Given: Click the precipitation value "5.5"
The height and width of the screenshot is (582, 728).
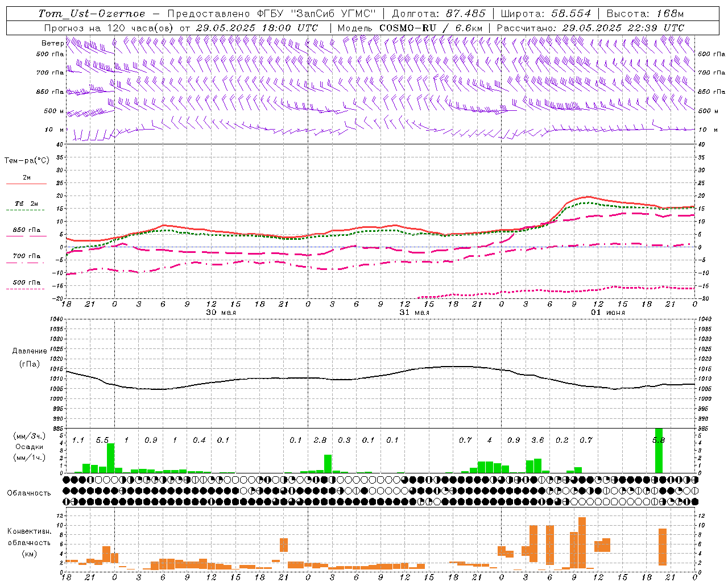Looking at the screenshot, I should 102,440.
